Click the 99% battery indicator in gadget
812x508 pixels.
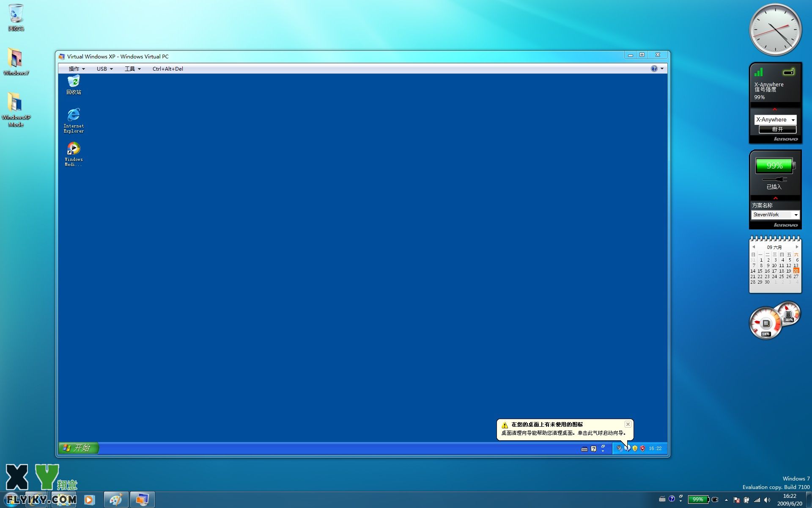pos(775,166)
